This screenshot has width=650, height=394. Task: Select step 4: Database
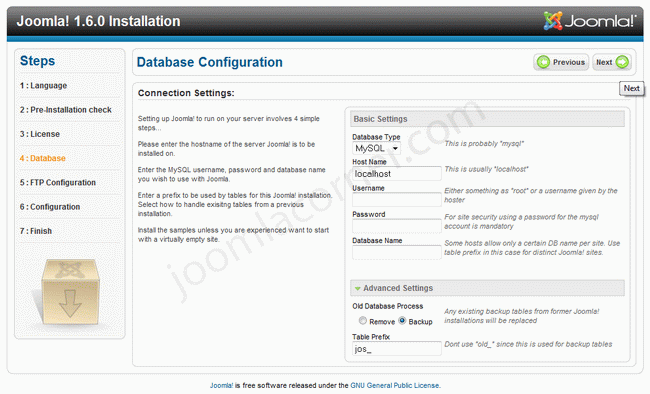click(43, 158)
